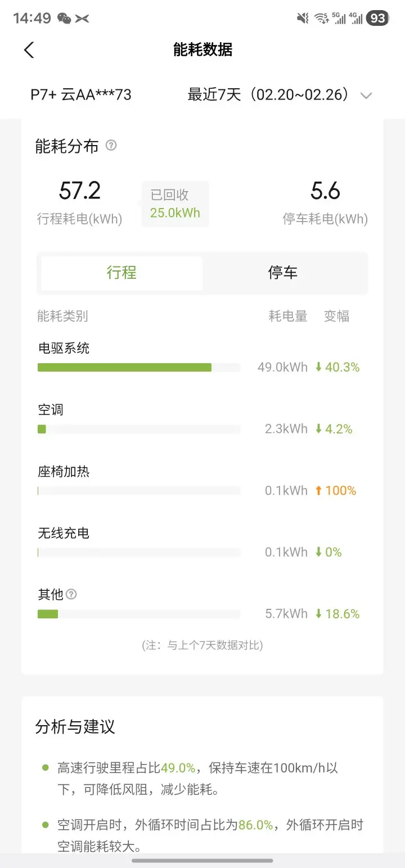Open help icon beside 能耗分布
Screen dimensions: 405x868
[x=111, y=146]
